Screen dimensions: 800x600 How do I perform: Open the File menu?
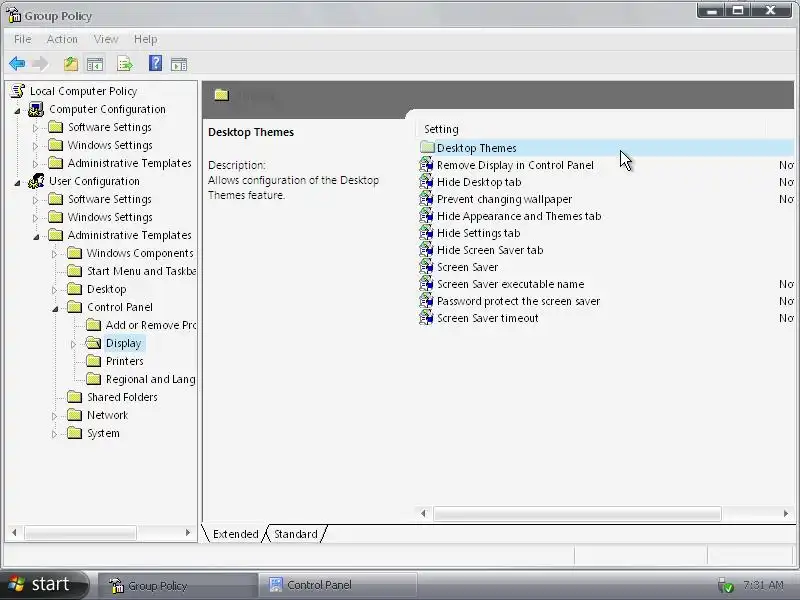(22, 39)
